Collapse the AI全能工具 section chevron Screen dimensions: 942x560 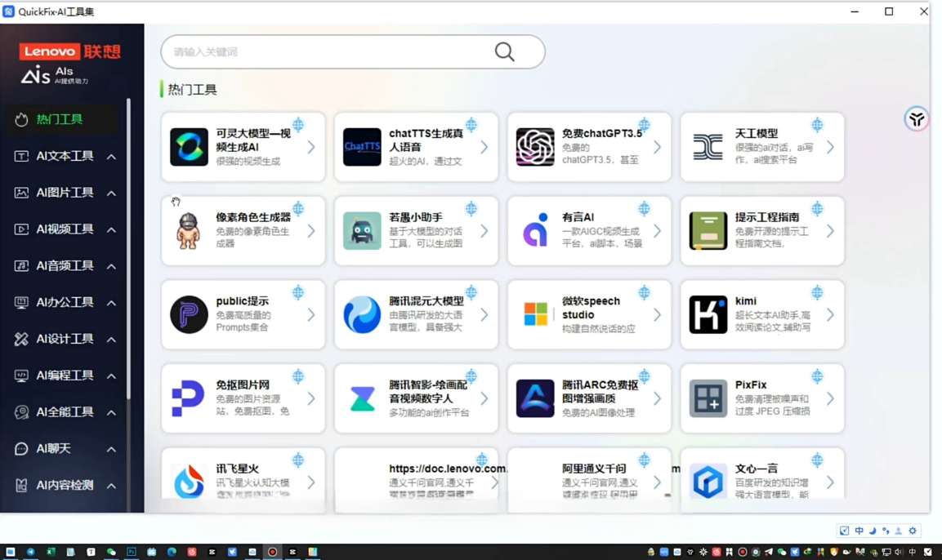(x=112, y=411)
